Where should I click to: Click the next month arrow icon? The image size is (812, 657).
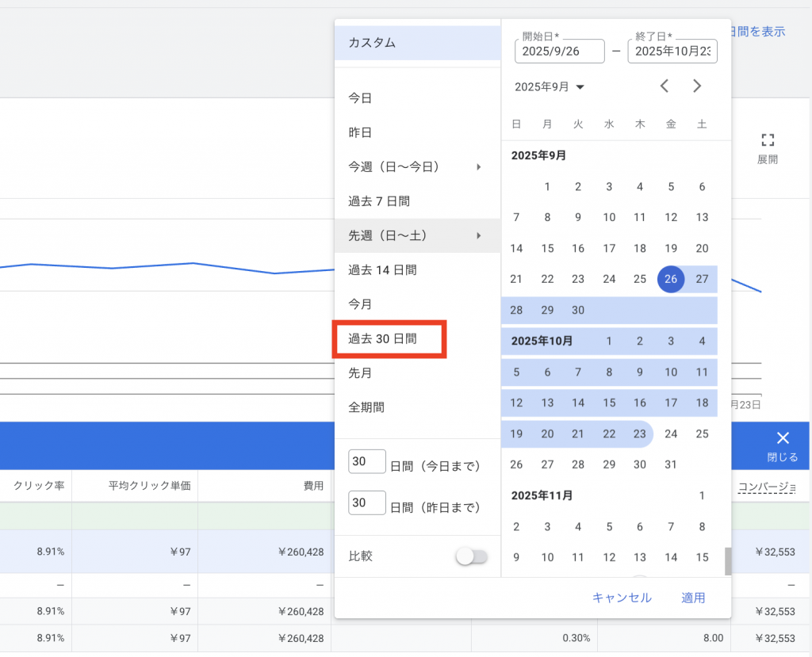click(x=697, y=86)
